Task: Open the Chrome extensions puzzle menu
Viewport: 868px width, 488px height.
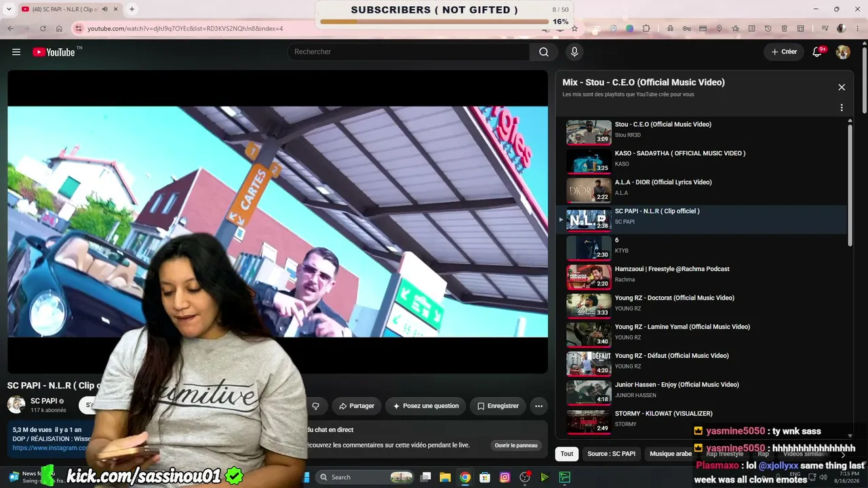Action: point(646,28)
